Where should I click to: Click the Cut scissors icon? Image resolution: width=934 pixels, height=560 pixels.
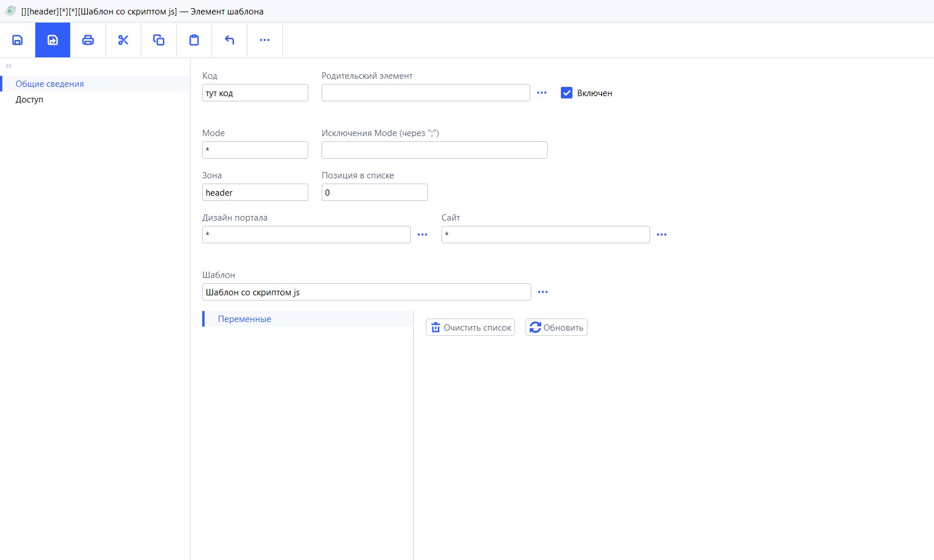(x=123, y=40)
